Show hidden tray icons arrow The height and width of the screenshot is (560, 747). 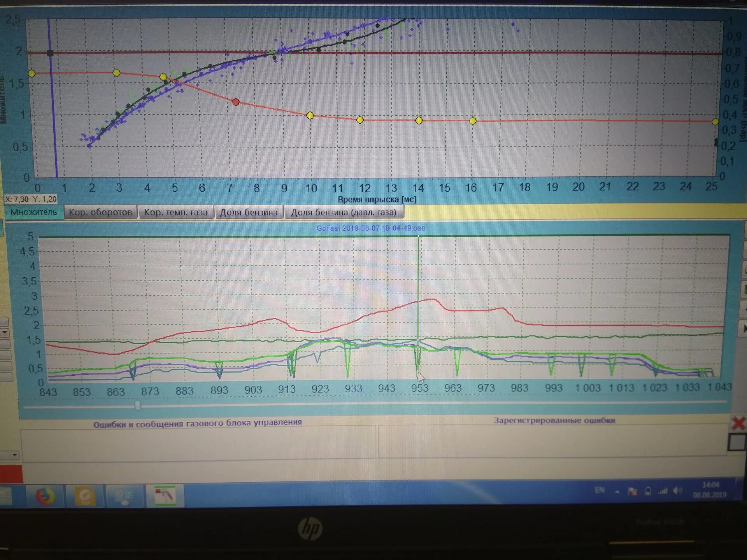[x=617, y=492]
